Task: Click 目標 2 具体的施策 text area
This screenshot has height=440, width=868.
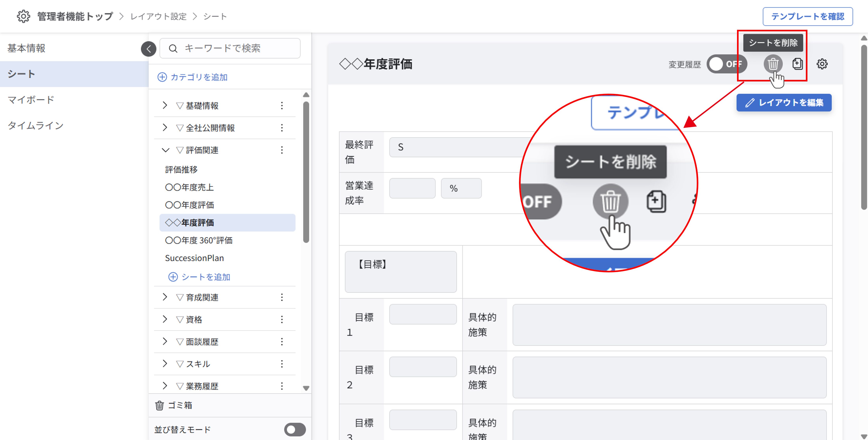Action: point(669,377)
